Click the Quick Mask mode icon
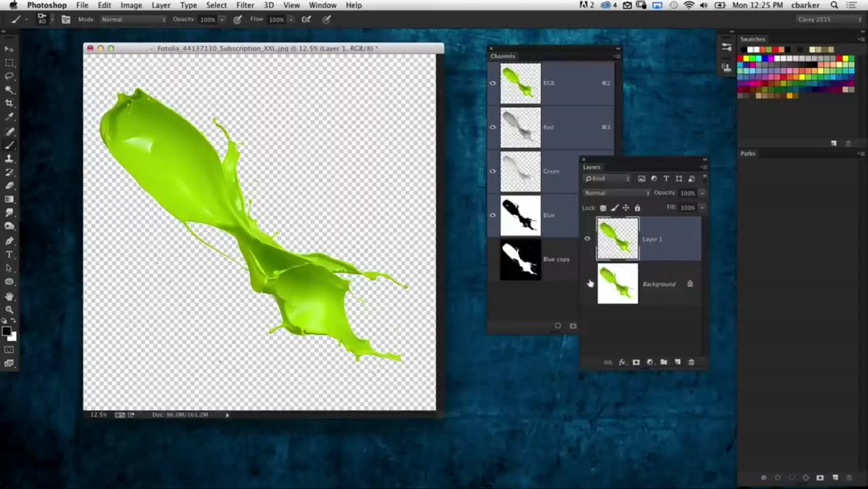 tap(9, 349)
